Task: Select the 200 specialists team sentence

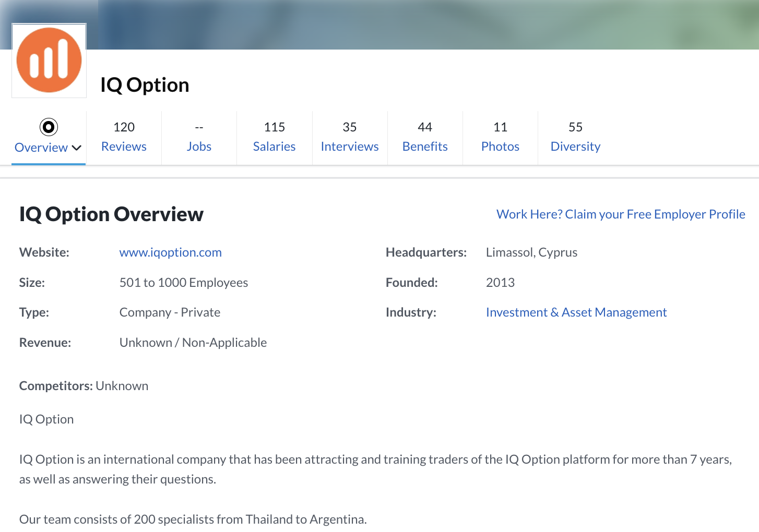Action: (193, 519)
